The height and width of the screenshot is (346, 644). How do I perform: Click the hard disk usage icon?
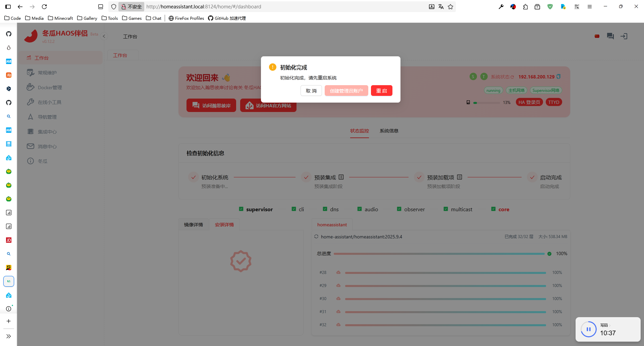coord(468,102)
